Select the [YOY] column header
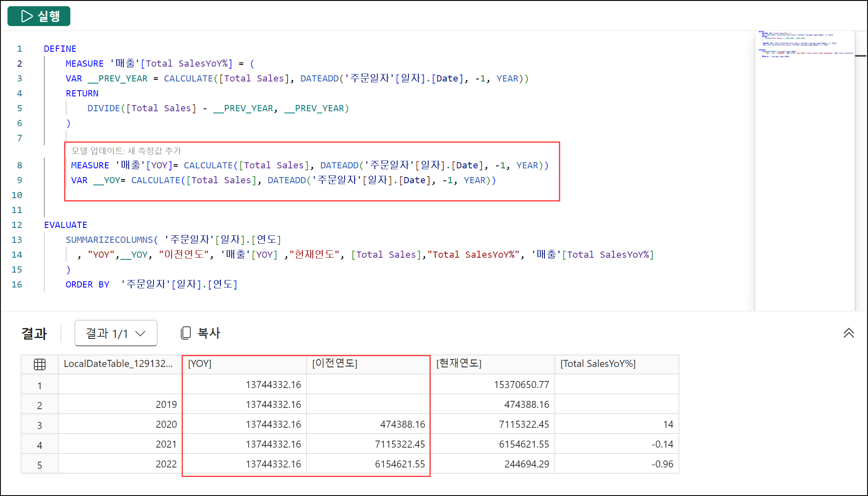Image resolution: width=868 pixels, height=496 pixels. pyautogui.click(x=244, y=364)
